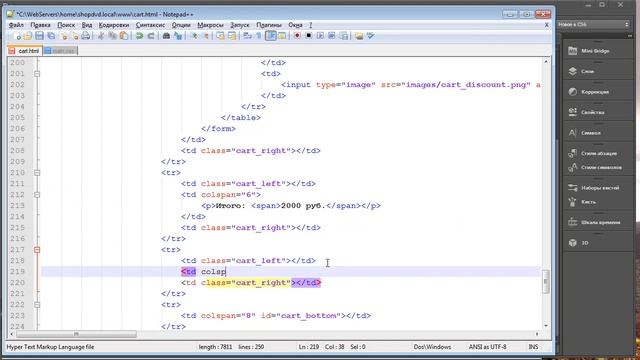Open the Кодировки menu
The height and width of the screenshot is (360, 640).
[113, 25]
